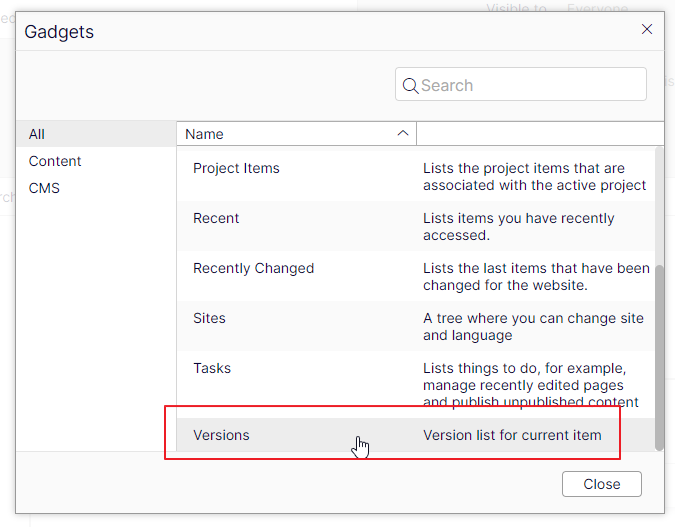Filter gadgets by the CMS category
This screenshot has height=527, width=675.
pos(44,188)
